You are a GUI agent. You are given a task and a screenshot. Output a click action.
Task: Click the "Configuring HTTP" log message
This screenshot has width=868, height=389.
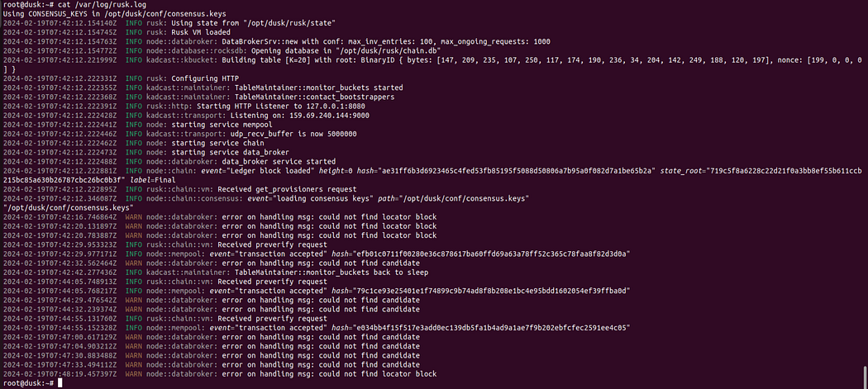205,79
